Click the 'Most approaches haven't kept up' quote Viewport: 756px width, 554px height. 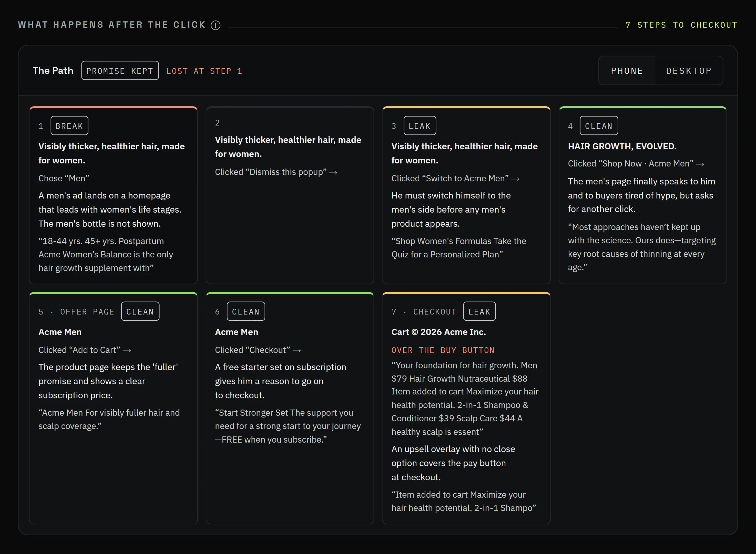[x=642, y=247]
